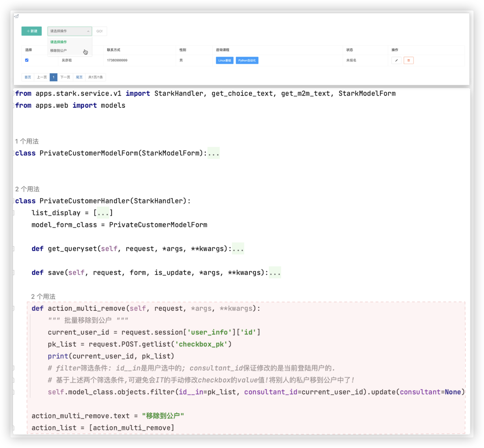Click the 2 个用法 hint above action_multi_remove
The height and width of the screenshot is (448, 484).
(x=43, y=296)
